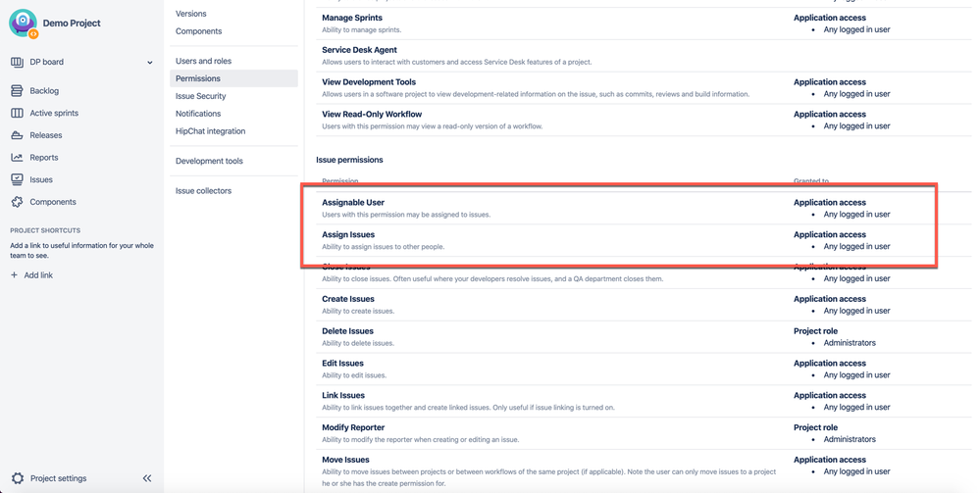Click the Demo Project avatar icon

[24, 24]
